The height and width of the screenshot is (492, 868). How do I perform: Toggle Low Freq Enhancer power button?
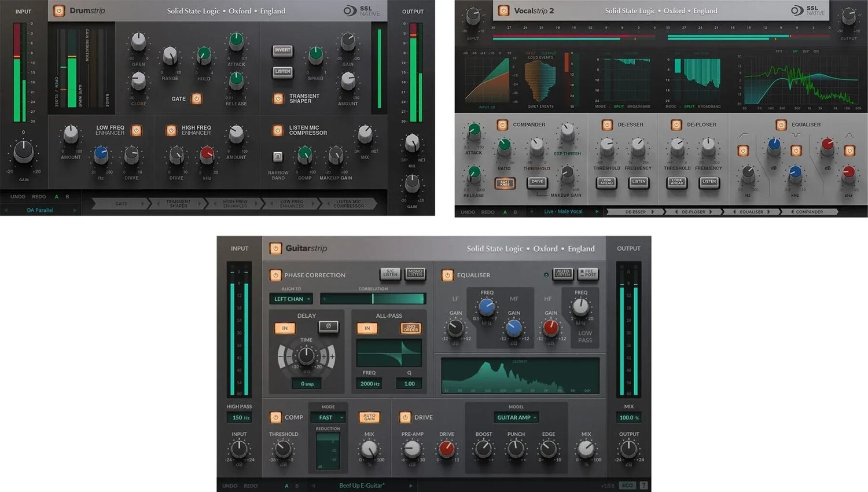click(137, 131)
